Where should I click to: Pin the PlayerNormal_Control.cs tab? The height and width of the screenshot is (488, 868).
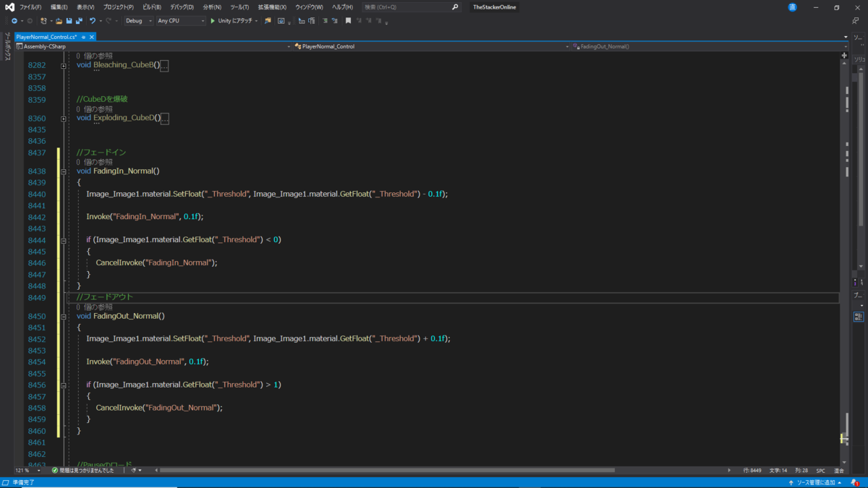[84, 36]
